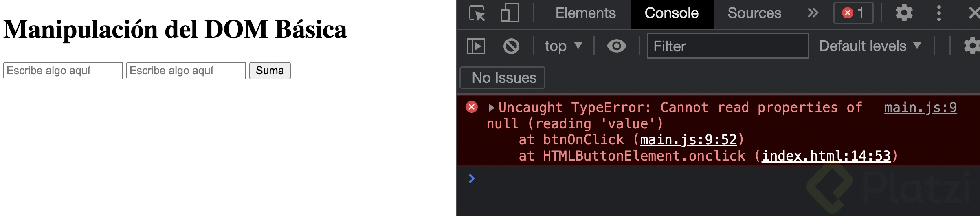Open the Default levels dropdown

870,46
